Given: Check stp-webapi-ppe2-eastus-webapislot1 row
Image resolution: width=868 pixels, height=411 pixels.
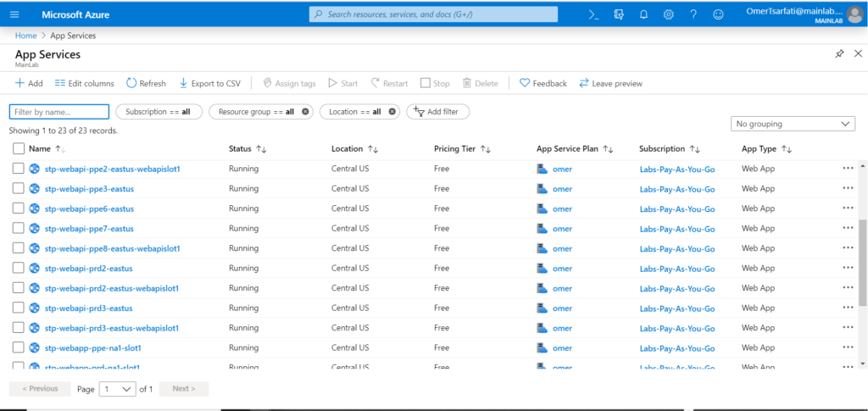Looking at the screenshot, I should click(19, 169).
